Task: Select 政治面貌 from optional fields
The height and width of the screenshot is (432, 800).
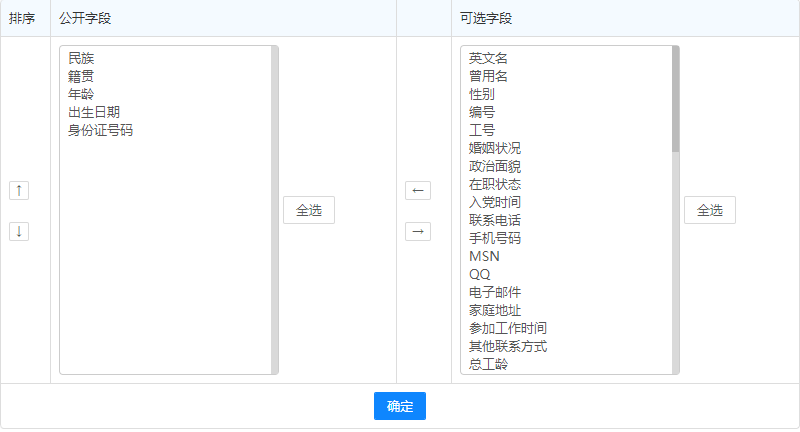Action: [x=495, y=166]
